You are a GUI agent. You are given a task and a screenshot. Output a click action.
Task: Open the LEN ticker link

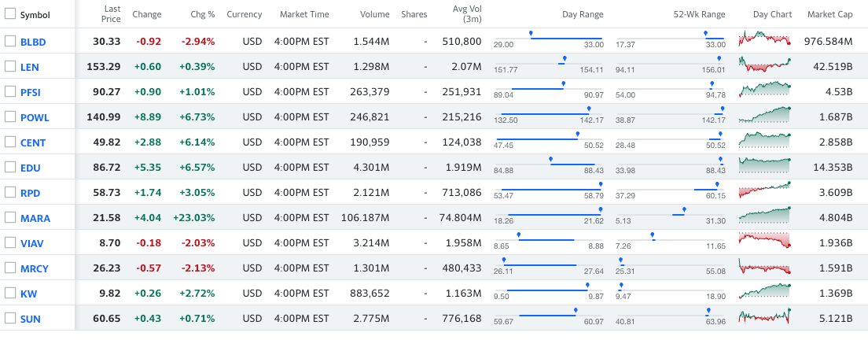[30, 67]
